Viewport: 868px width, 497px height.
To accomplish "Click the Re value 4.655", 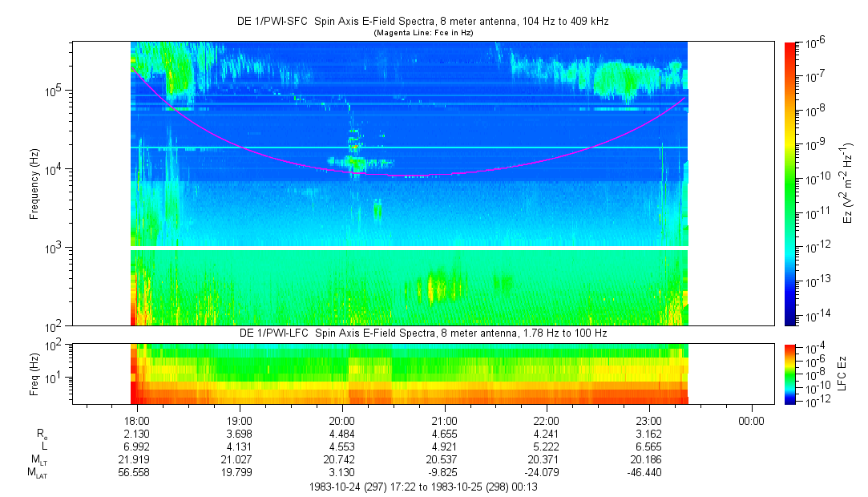I will pyautogui.click(x=444, y=434).
